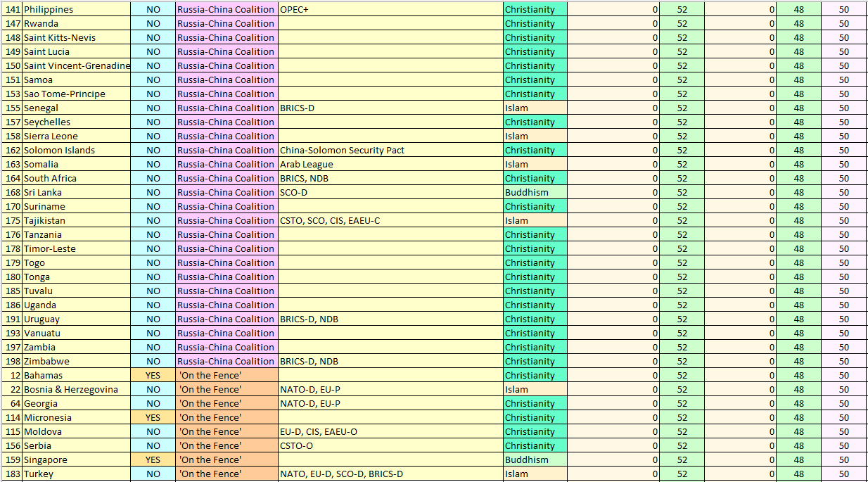Viewport: 868px width, 482px height.
Task: Click Buddhism cell in Sri Lanka row
Action: [x=535, y=193]
